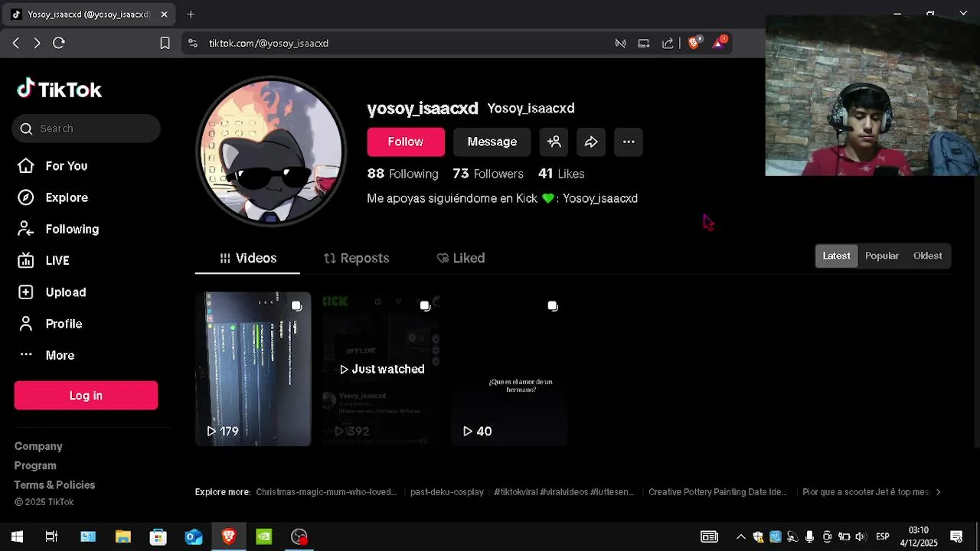980x551 pixels.
Task: Open Brave Rewards triangle icon
Action: click(x=719, y=43)
